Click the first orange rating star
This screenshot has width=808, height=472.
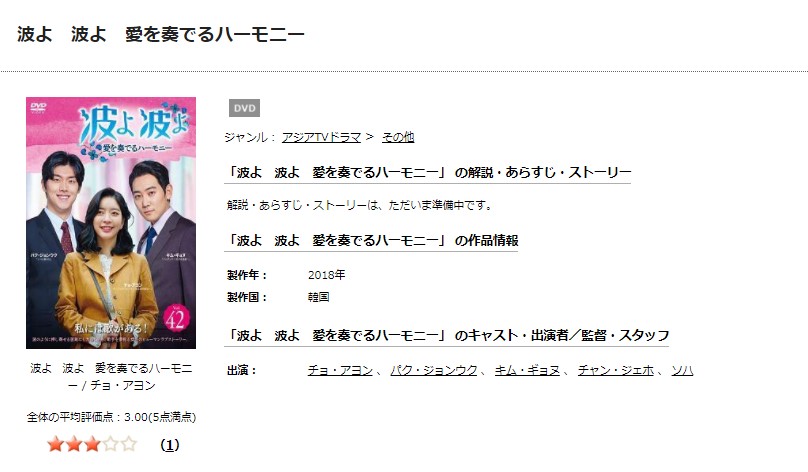pyautogui.click(x=55, y=444)
